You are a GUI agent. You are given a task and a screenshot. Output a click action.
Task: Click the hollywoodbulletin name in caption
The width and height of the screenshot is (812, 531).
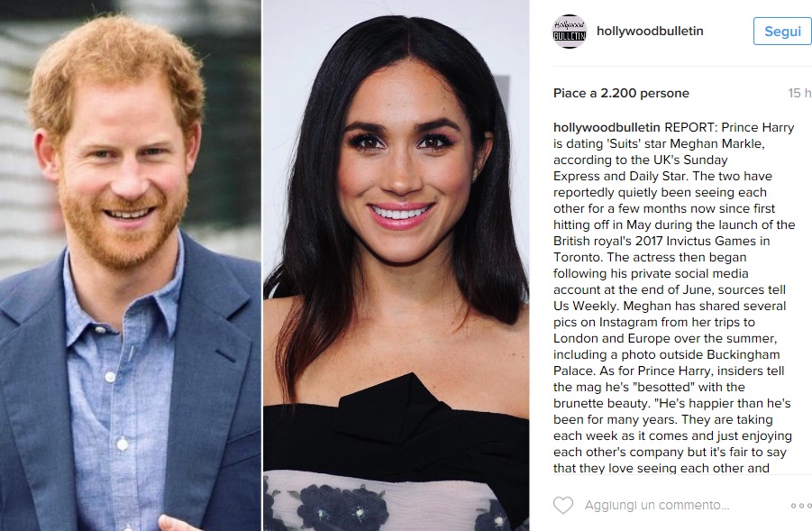click(607, 127)
